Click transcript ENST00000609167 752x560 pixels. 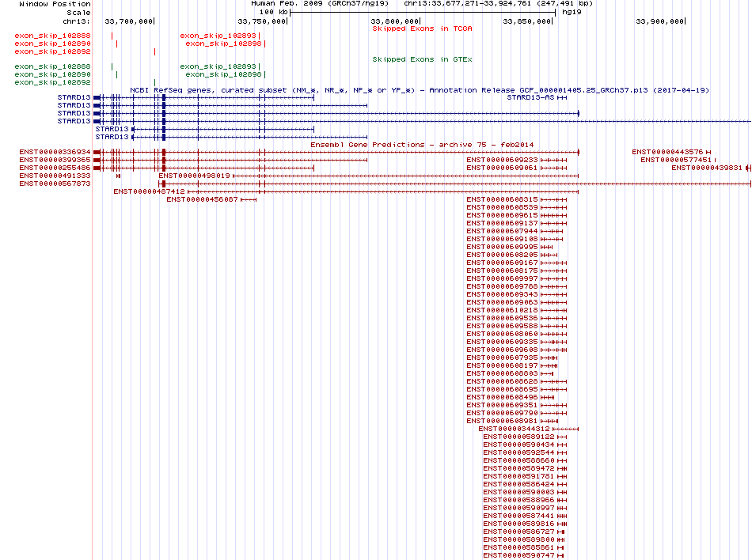(502, 263)
